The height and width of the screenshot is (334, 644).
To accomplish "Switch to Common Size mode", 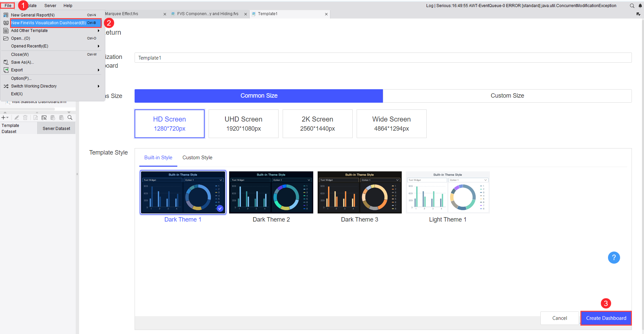I will 259,96.
